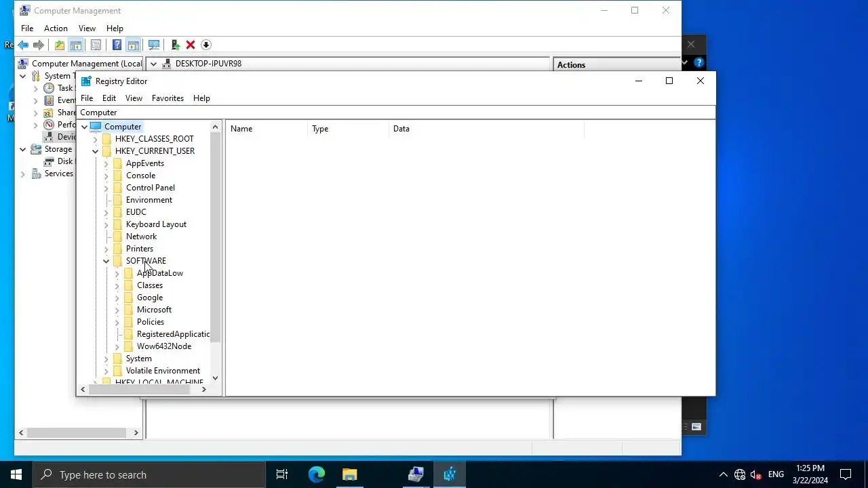Click Show/Hide Console Tree toolbar icon
868x488 pixels.
click(76, 45)
